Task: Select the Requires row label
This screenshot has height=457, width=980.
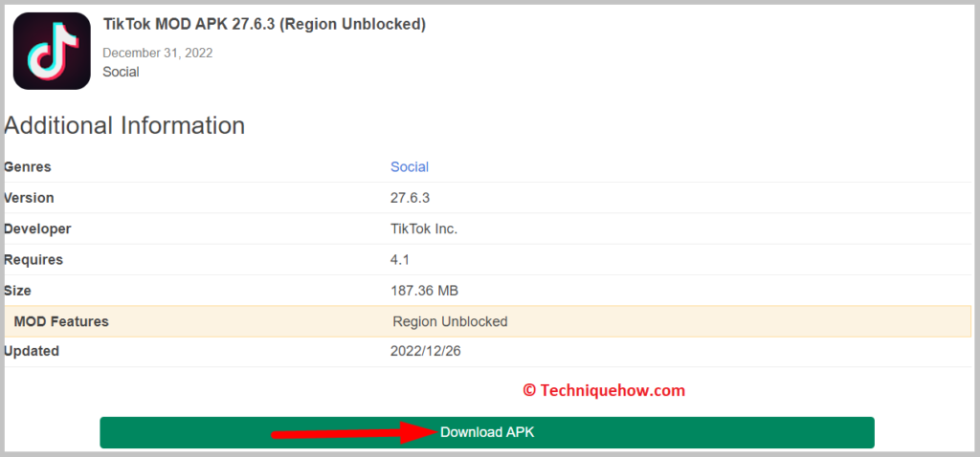Action: click(x=33, y=260)
